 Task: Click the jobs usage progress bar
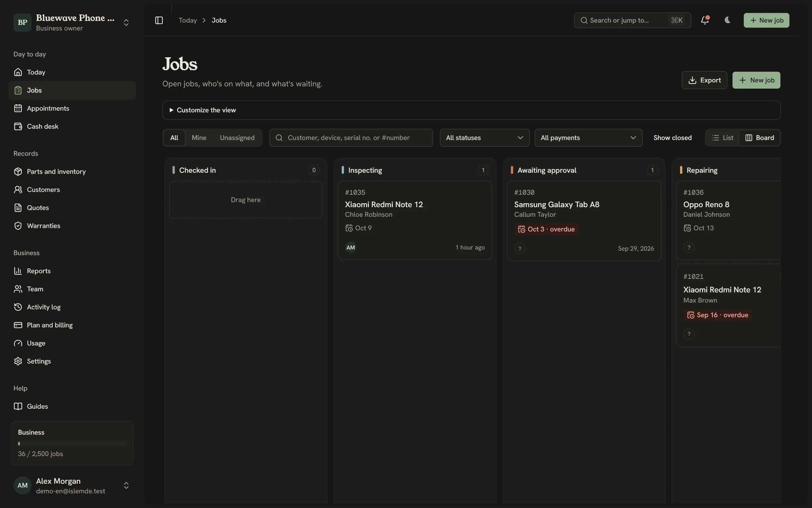click(x=72, y=444)
